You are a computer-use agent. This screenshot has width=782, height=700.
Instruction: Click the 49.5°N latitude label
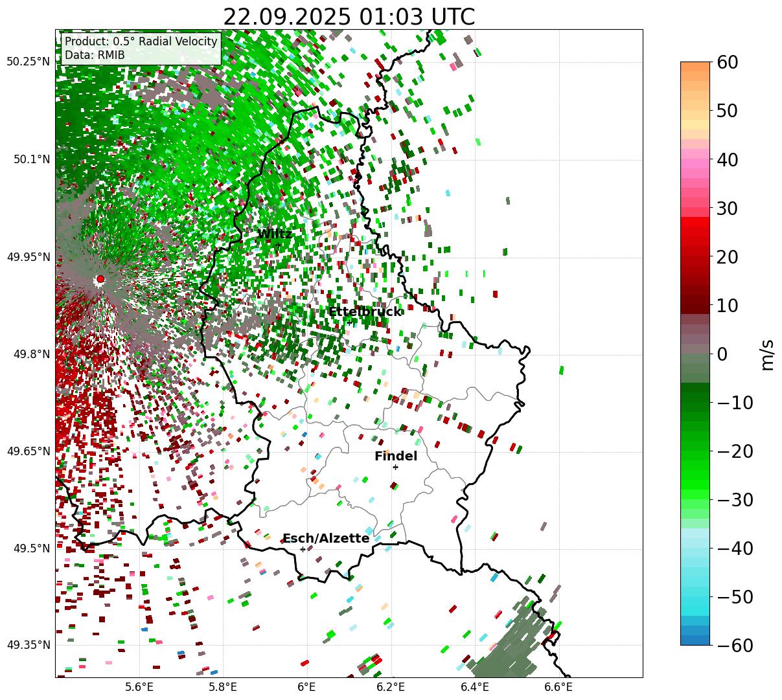click(31, 548)
